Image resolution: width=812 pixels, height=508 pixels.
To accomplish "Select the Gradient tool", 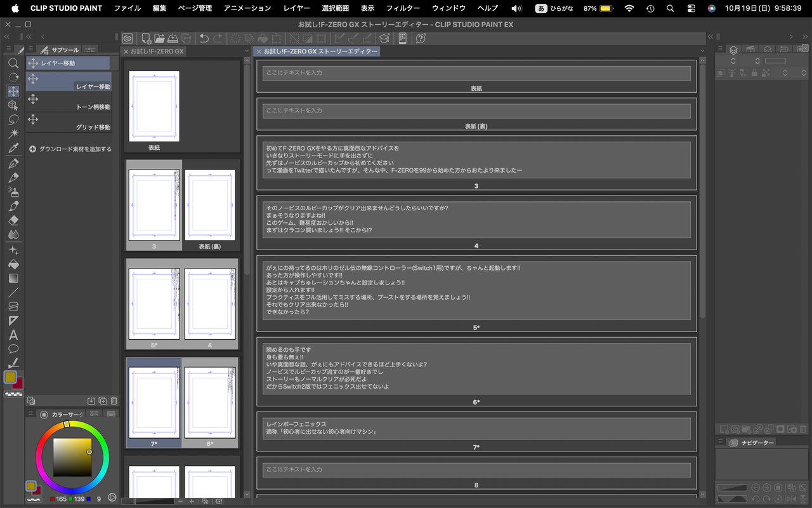I will 13,278.
